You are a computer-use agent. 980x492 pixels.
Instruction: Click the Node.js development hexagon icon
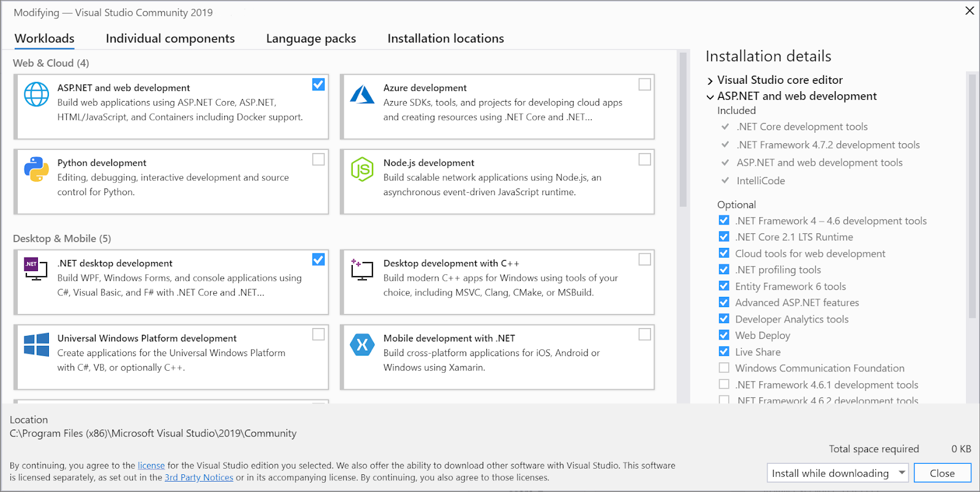[x=362, y=170]
